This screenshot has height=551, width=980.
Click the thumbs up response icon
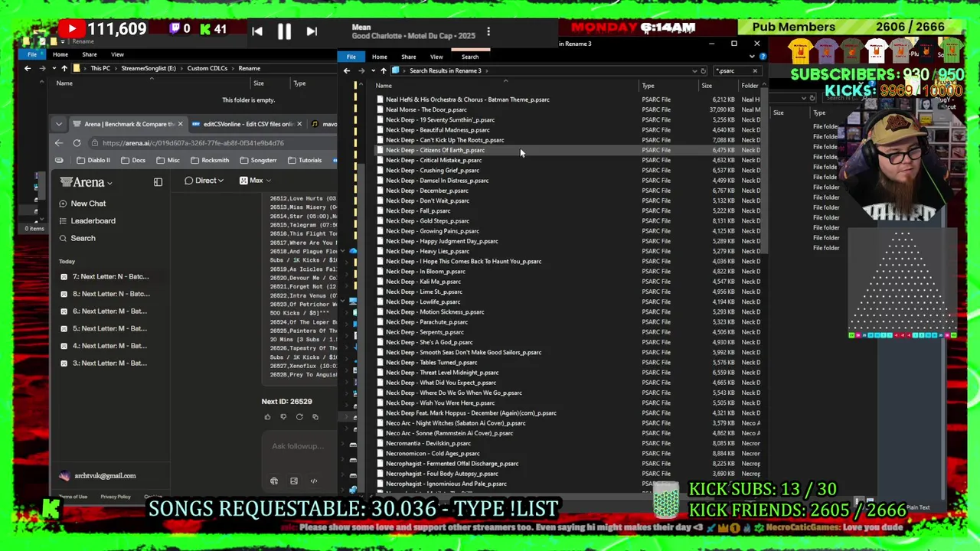pyautogui.click(x=267, y=417)
